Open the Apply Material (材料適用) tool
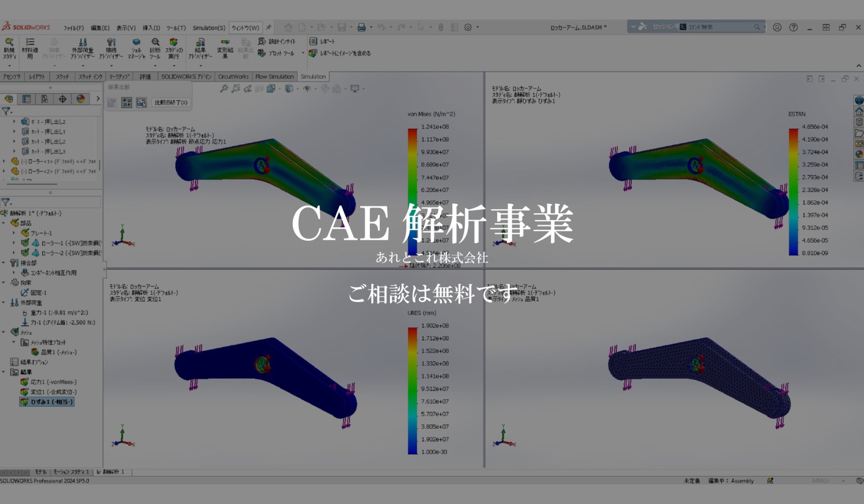 click(30, 49)
